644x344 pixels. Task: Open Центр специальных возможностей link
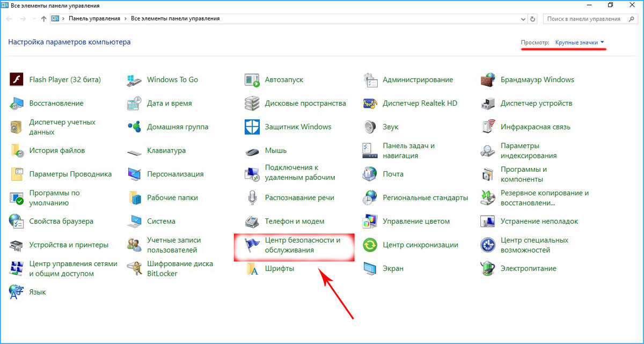(x=535, y=245)
